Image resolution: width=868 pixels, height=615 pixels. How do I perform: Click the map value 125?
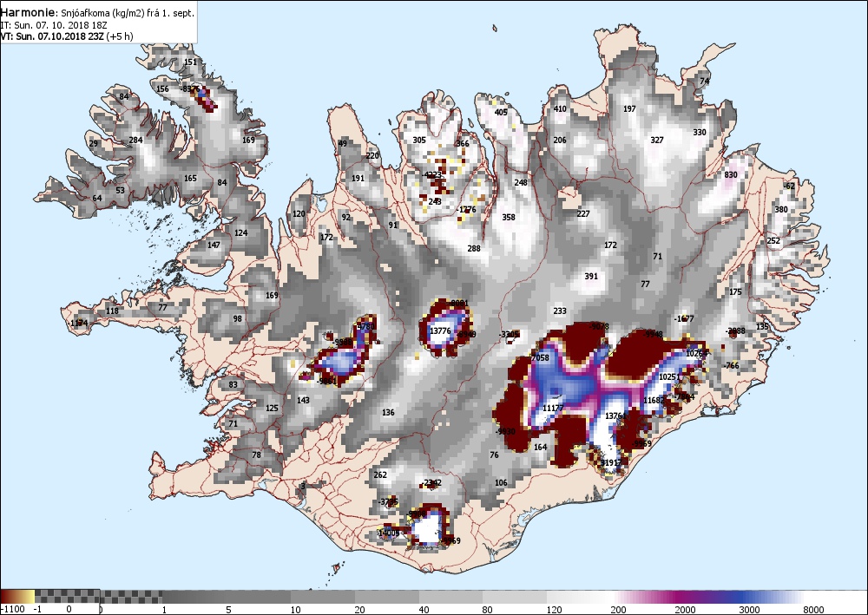(272, 409)
